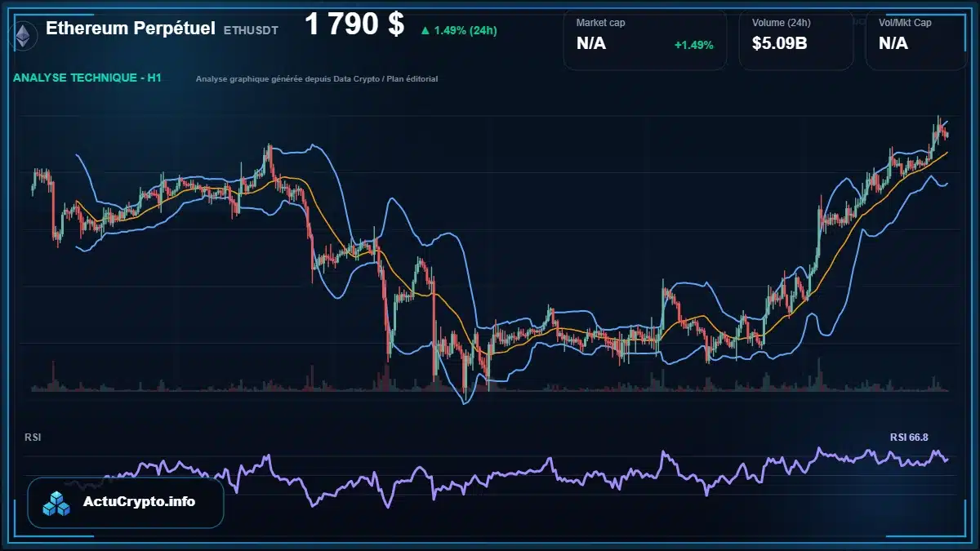Click the RSI 66.8 reading

coord(909,438)
